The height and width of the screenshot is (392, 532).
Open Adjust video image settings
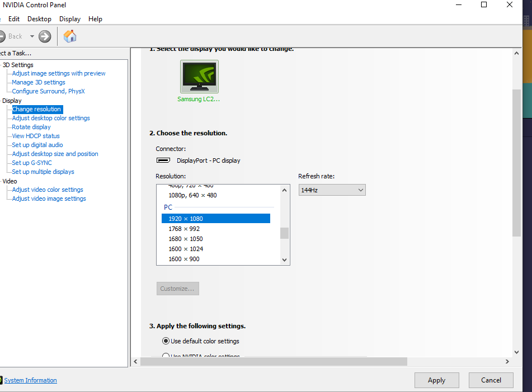pyautogui.click(x=49, y=199)
